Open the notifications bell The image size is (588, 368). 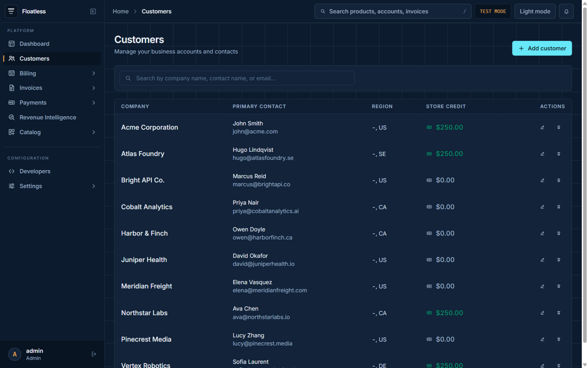(566, 11)
